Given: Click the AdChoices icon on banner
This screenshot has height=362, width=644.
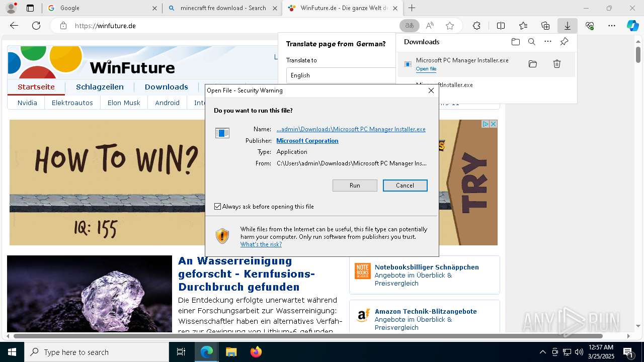Looking at the screenshot, I should coord(486,124).
